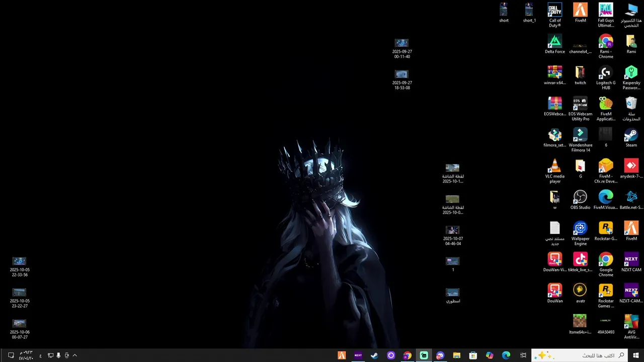The height and width of the screenshot is (362, 644).
Task: Open FiveM from the taskbar
Action: click(342, 355)
